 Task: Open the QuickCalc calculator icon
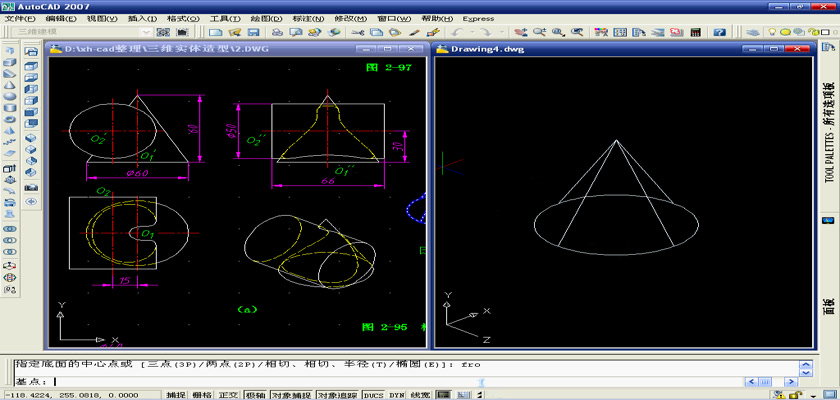[696, 32]
